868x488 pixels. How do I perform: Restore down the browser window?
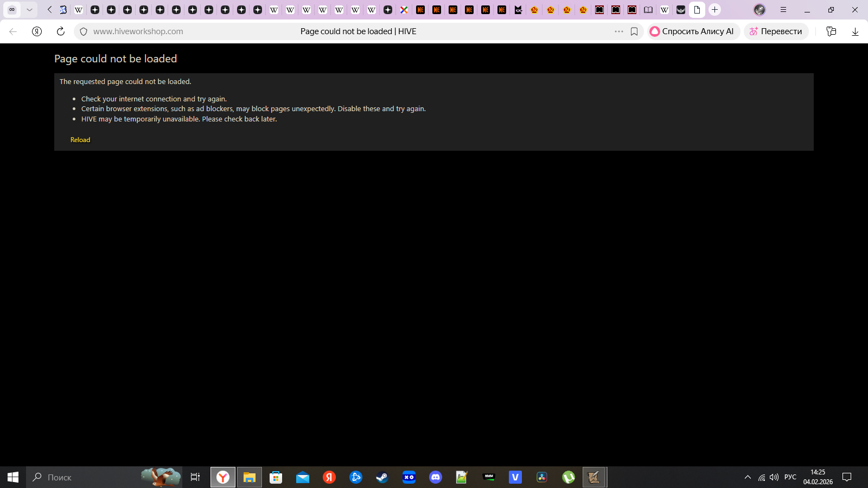pyautogui.click(x=831, y=10)
